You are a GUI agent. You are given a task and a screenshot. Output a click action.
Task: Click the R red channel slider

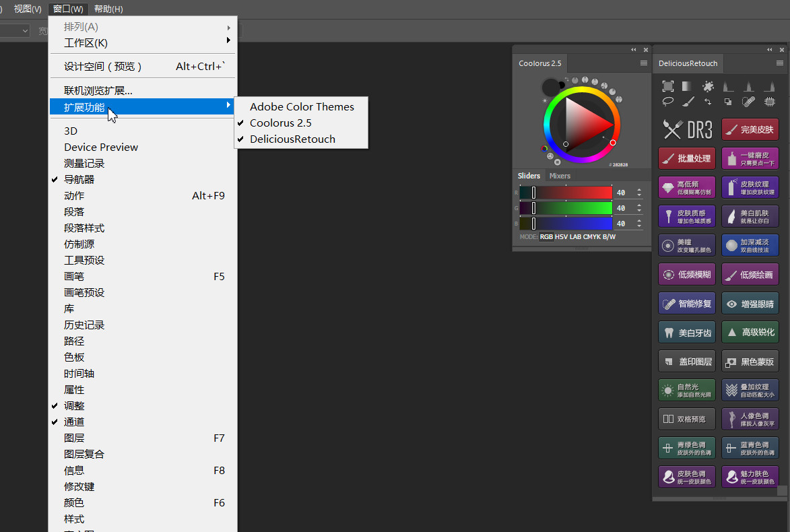(x=566, y=193)
